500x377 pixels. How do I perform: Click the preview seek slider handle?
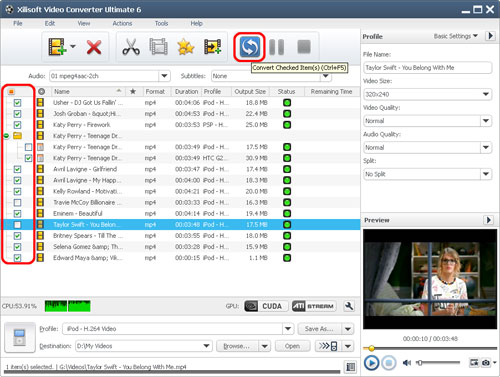pos(371,349)
